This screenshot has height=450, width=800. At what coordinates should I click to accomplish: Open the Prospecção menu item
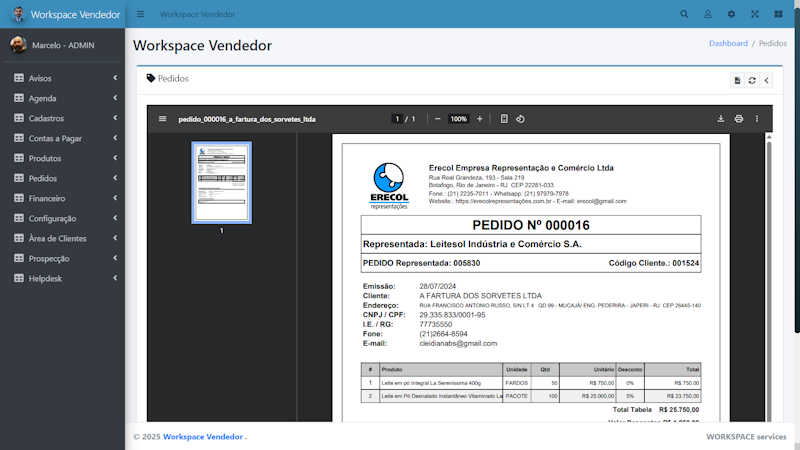tap(62, 258)
